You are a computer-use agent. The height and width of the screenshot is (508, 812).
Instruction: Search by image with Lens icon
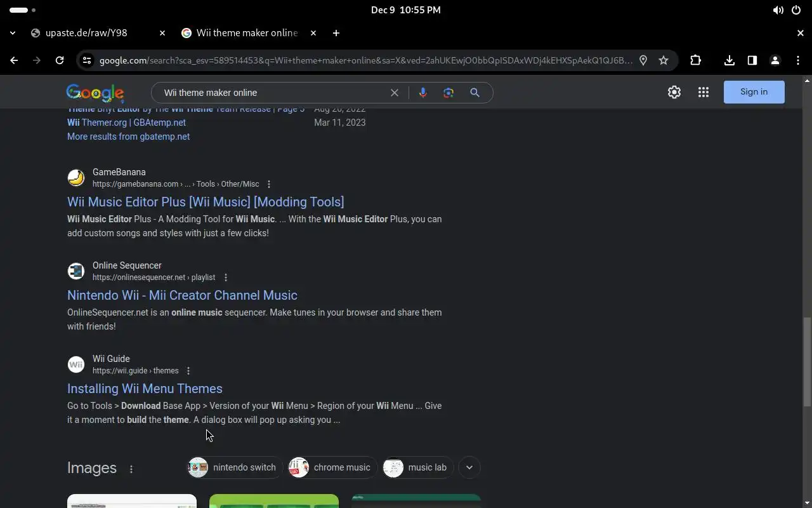449,93
